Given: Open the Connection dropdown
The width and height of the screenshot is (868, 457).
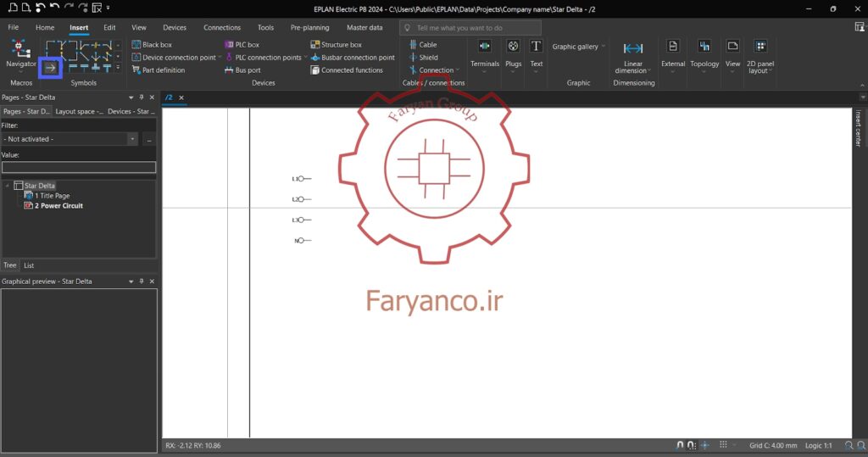Looking at the screenshot, I should 435,70.
